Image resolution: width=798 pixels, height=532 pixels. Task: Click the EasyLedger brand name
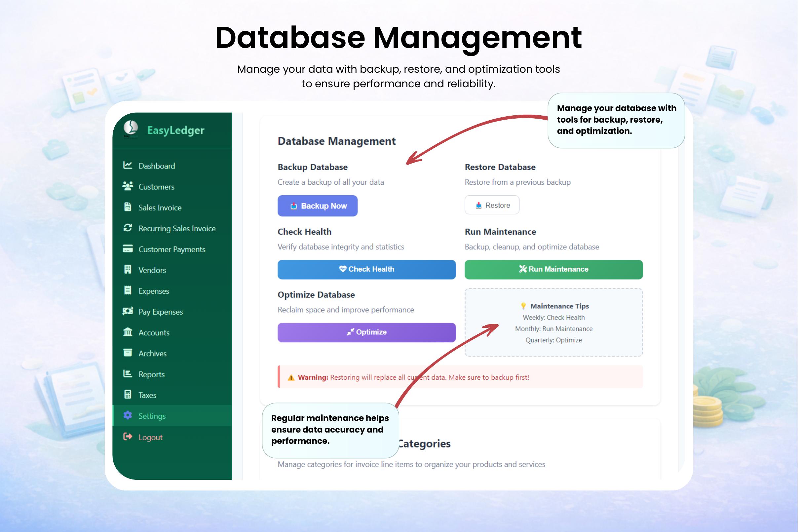click(x=176, y=130)
